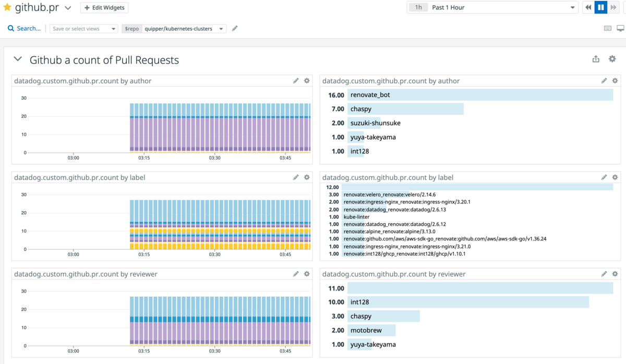Open settings gear of by reviewer timeseries widget
Screen dimensions: 626x364
click(x=307, y=274)
